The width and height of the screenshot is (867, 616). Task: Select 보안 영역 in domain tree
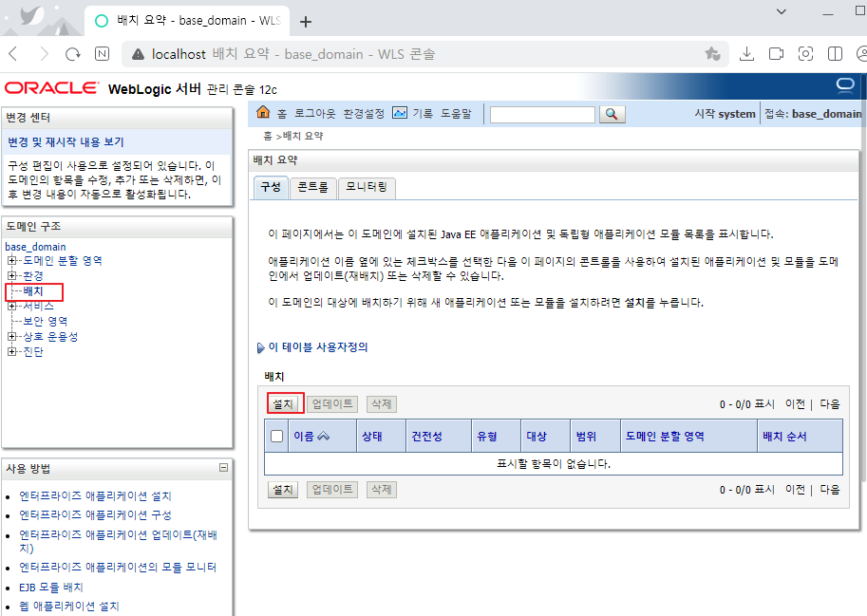pyautogui.click(x=46, y=321)
